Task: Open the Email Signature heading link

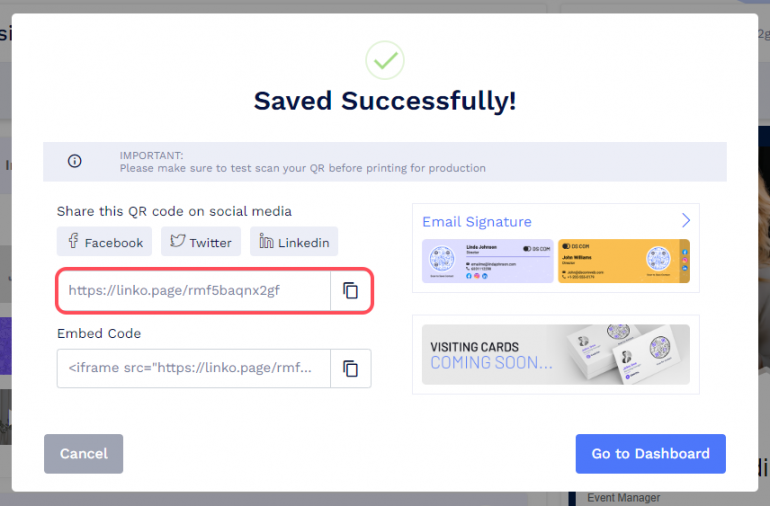Action: (x=477, y=222)
